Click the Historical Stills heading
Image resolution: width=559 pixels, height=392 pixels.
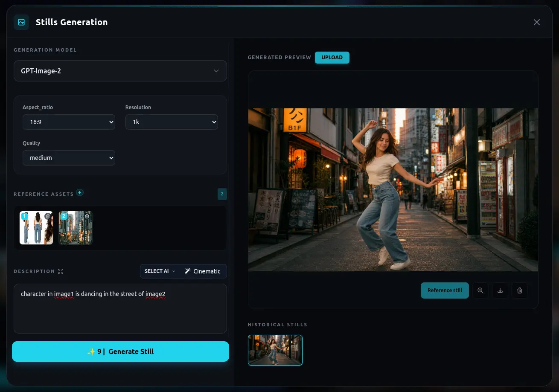277,325
